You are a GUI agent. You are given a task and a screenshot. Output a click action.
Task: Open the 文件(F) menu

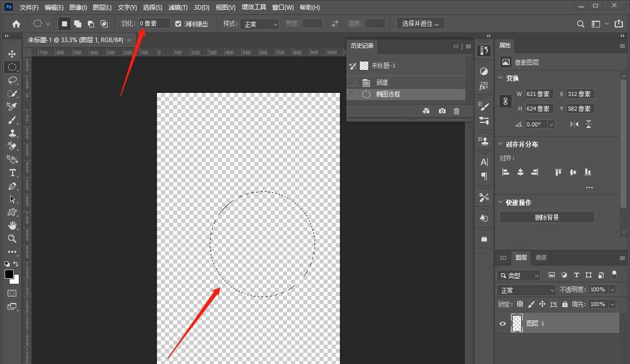click(29, 8)
